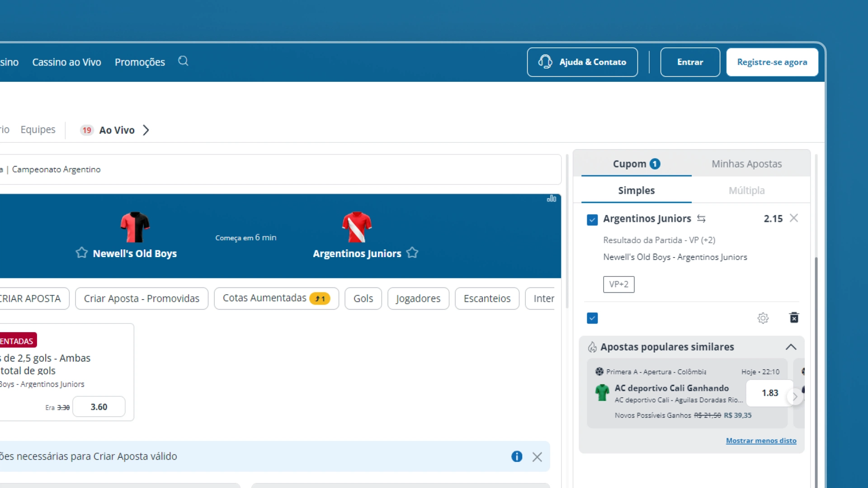Switch to the Cupom tab
The image size is (868, 488).
637,164
